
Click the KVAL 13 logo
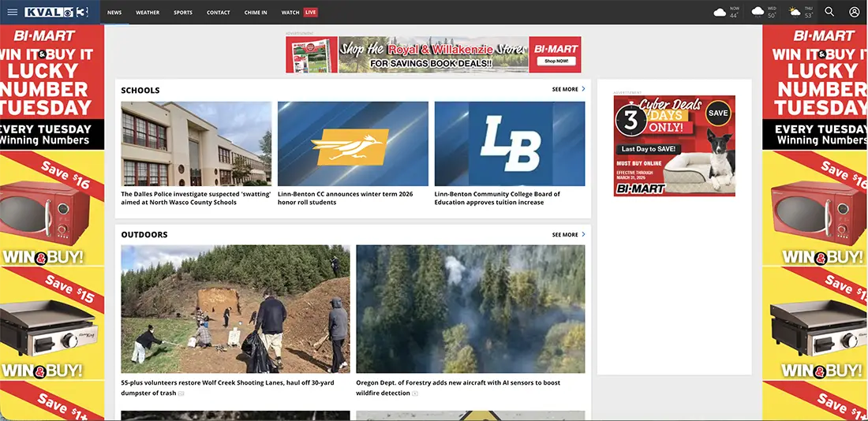pos(57,12)
